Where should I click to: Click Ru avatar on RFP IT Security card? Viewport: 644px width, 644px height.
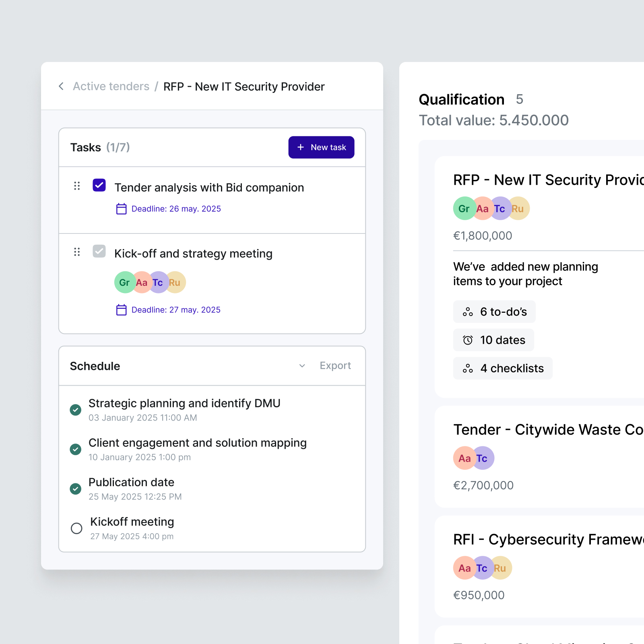coord(518,208)
